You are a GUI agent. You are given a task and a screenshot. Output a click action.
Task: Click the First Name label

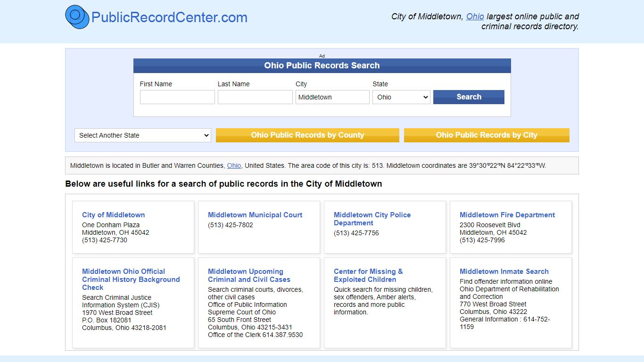[x=156, y=84]
